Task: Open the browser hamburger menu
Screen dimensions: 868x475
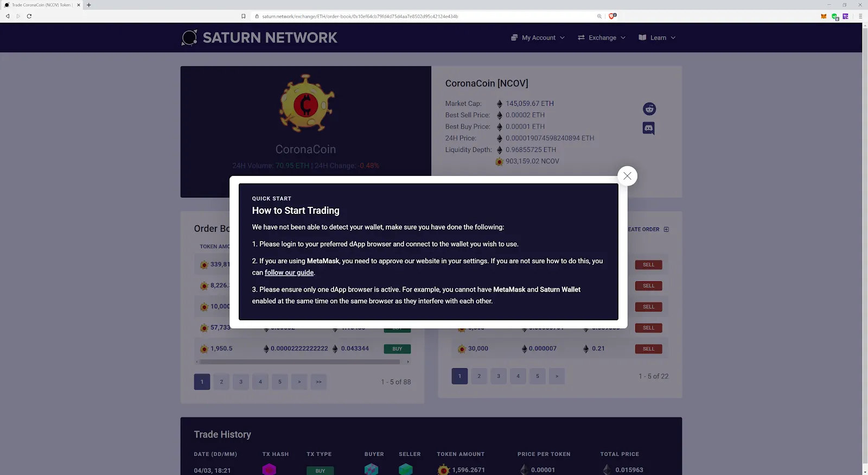Action: tap(860, 16)
